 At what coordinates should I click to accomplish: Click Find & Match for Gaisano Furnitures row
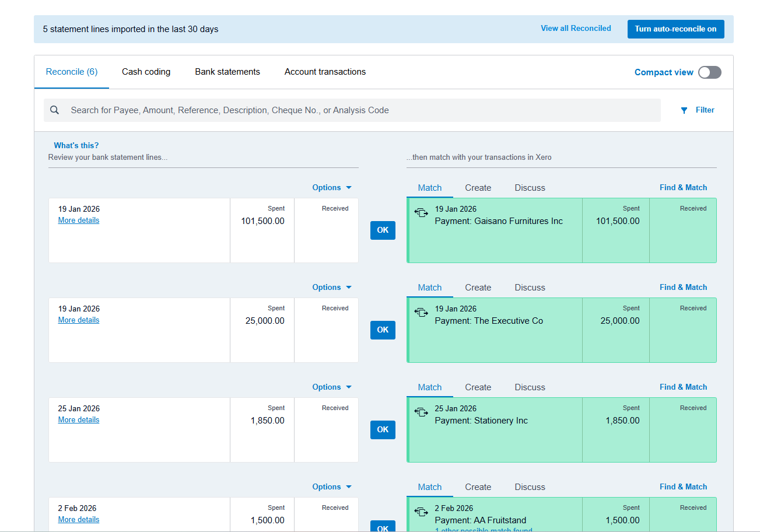(684, 188)
